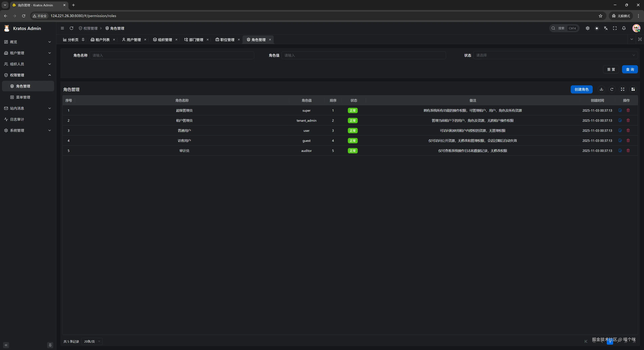This screenshot has height=350, width=644.
Task: Toggle sidebar pin at bottom
Action: [50, 345]
